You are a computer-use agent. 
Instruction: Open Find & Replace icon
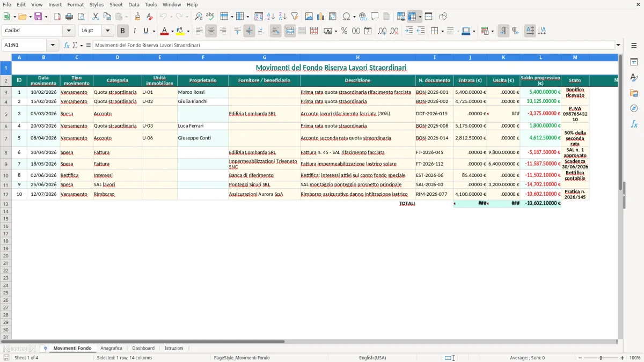click(x=199, y=17)
